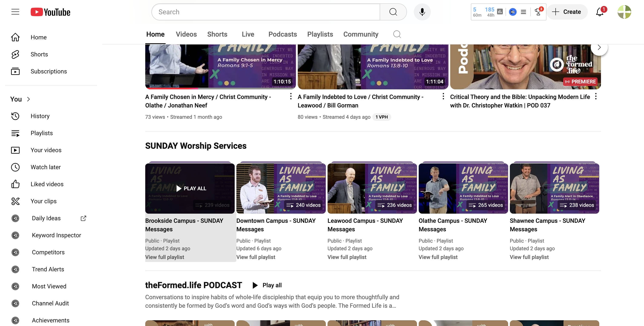
Task: Open Shawnee Campus playlist thumbnail
Action: pos(554,188)
